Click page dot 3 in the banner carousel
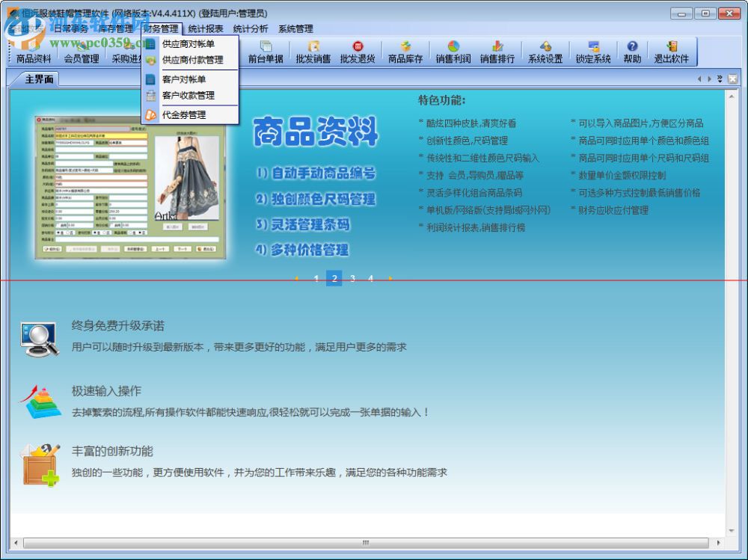 tap(352, 278)
